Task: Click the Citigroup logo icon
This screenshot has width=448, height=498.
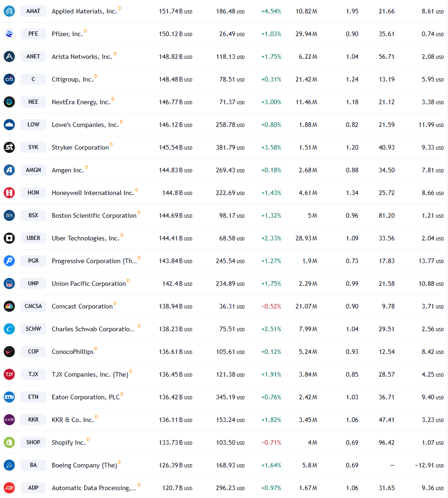Action: tap(9, 79)
